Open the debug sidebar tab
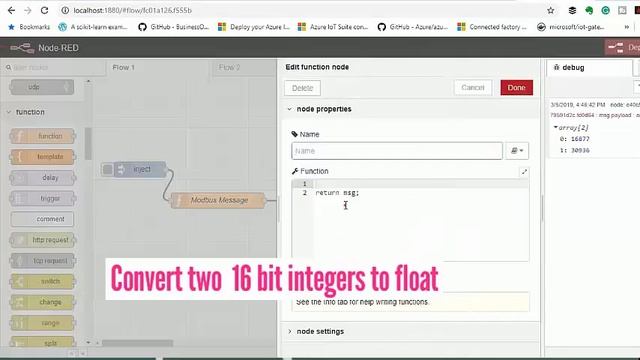The image size is (640, 360). [x=589, y=68]
